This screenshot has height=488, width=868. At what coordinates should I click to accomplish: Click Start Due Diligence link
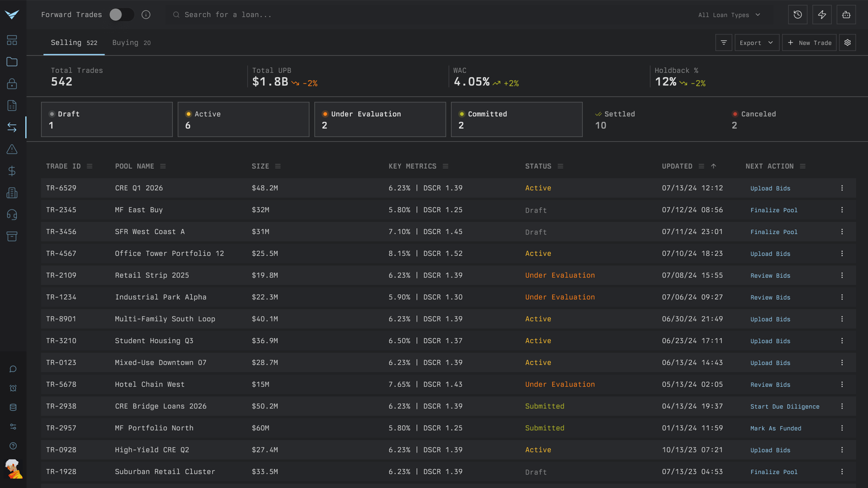pyautogui.click(x=785, y=406)
